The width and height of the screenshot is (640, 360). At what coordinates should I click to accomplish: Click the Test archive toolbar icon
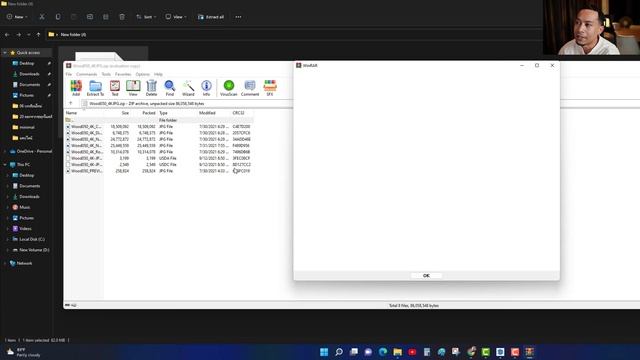point(115,88)
